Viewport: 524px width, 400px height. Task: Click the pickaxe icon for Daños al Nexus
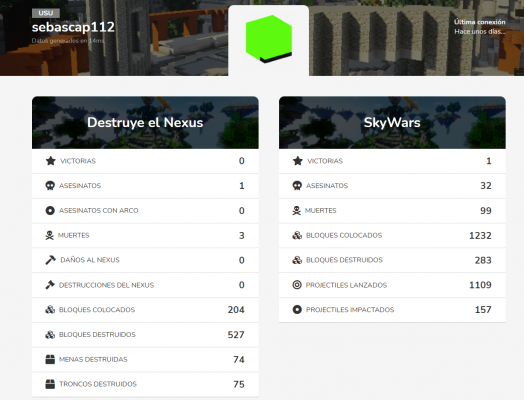tap(50, 260)
